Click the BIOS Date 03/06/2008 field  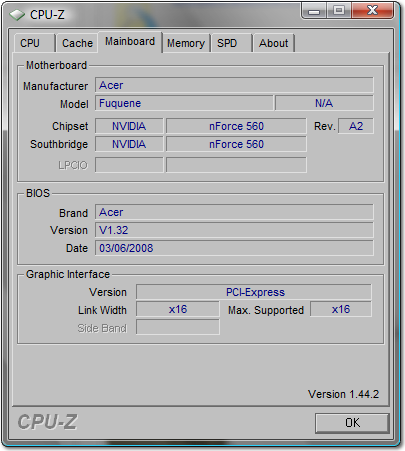[x=234, y=248]
